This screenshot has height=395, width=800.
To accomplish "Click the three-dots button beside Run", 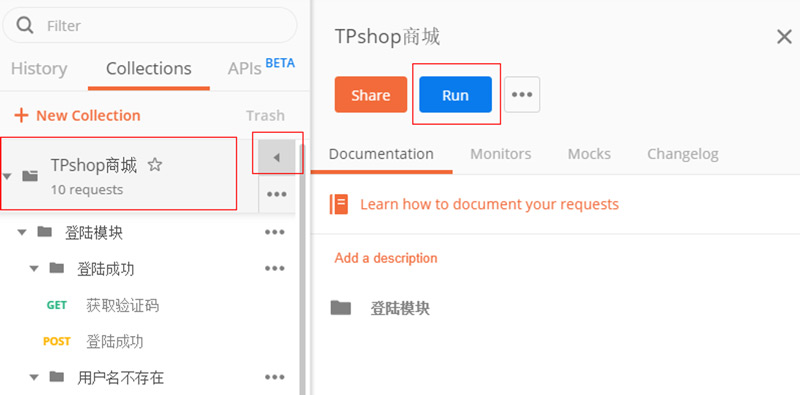I will (522, 94).
